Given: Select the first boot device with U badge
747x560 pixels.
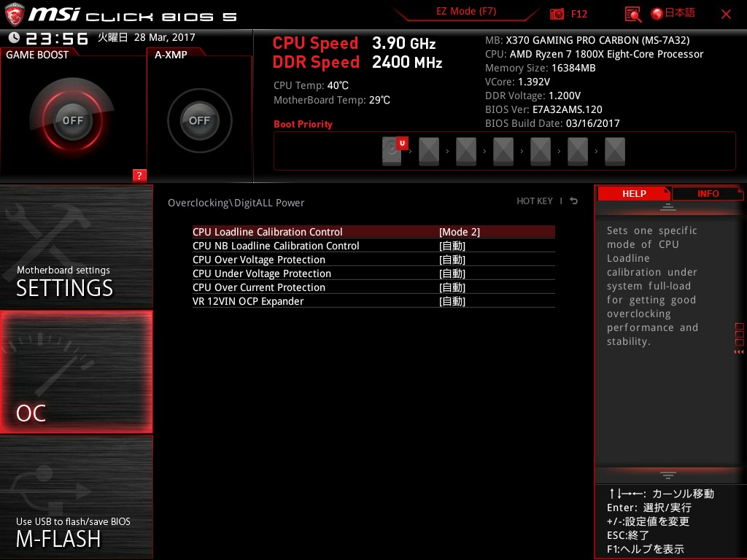Looking at the screenshot, I should point(395,151).
